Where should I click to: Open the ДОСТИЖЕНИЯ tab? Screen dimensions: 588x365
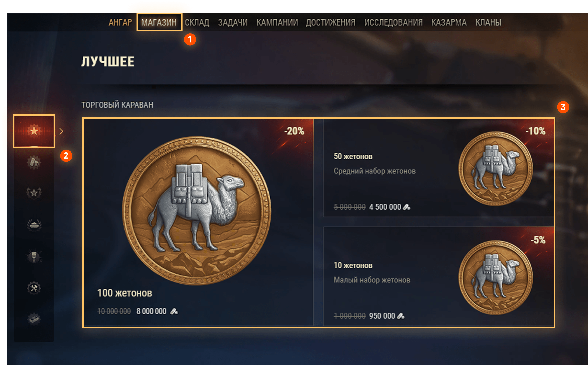[x=331, y=22]
